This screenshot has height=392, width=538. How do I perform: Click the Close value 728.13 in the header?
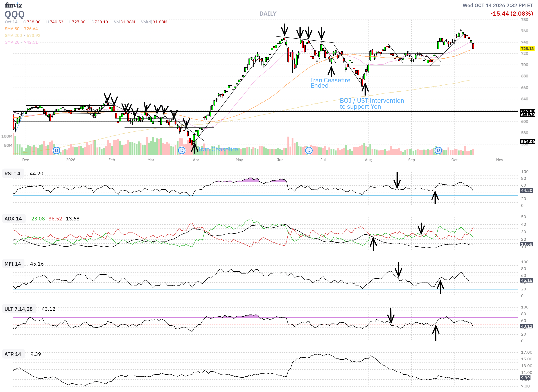point(101,22)
